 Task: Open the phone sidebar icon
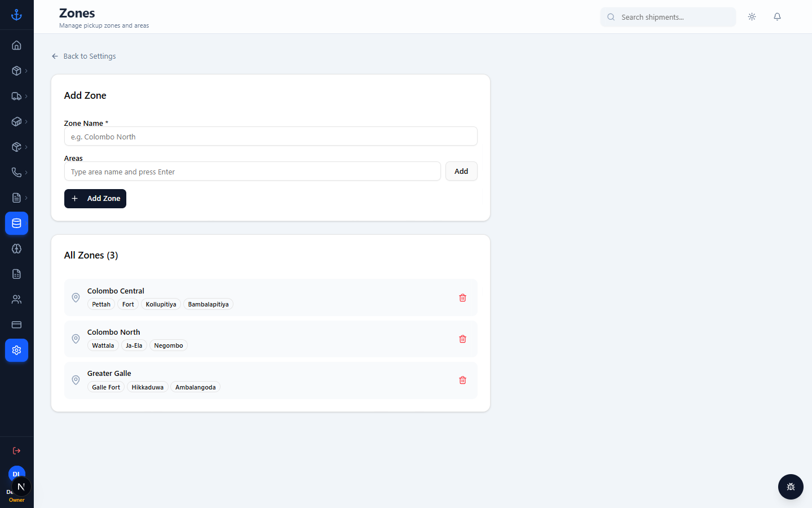pyautogui.click(x=16, y=172)
